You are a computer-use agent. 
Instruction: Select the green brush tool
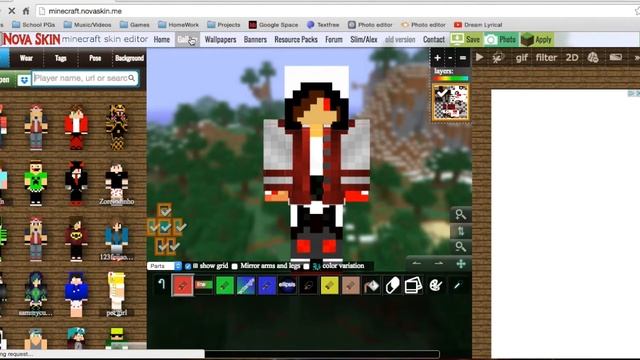tap(224, 285)
